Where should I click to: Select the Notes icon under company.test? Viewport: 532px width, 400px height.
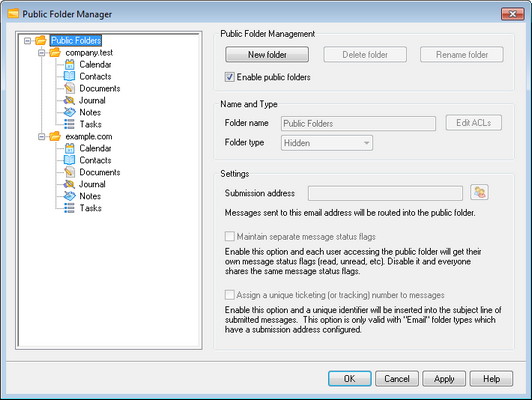[70, 112]
